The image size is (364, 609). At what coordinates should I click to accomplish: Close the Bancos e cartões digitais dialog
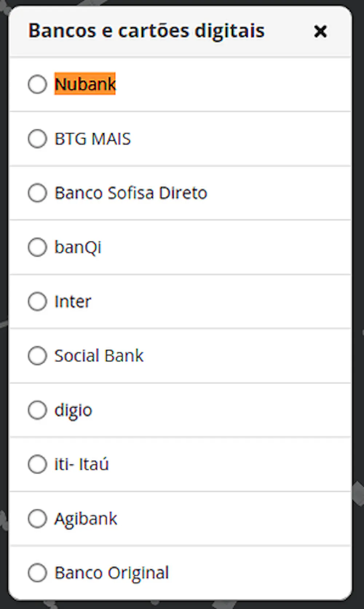(x=320, y=31)
